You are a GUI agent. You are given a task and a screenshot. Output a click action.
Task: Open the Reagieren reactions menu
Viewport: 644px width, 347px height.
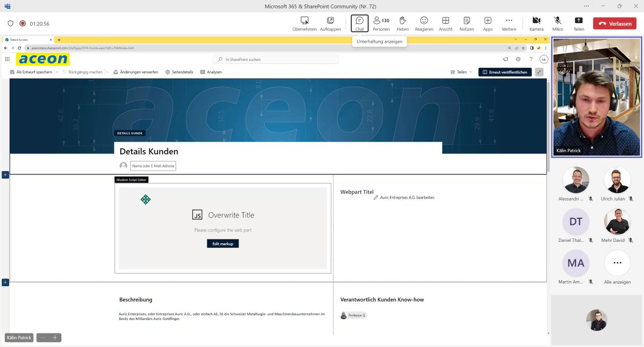click(x=424, y=23)
